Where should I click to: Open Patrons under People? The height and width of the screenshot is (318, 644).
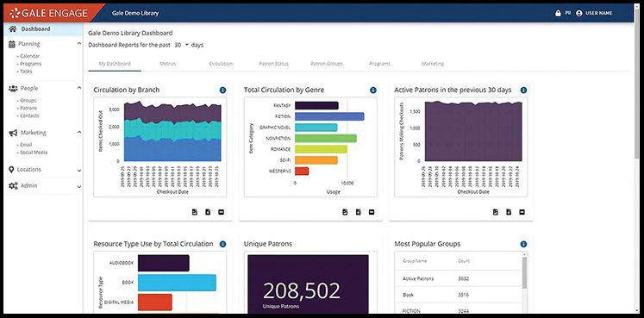tap(28, 109)
